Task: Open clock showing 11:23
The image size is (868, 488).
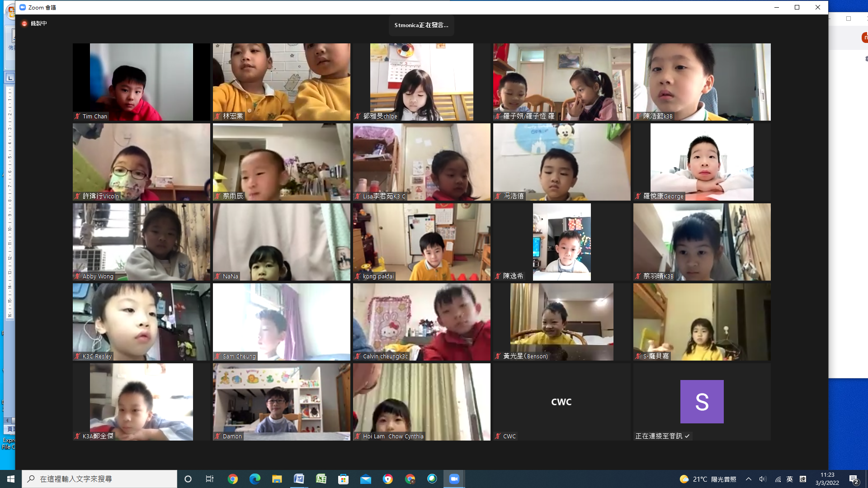Action: 827,479
